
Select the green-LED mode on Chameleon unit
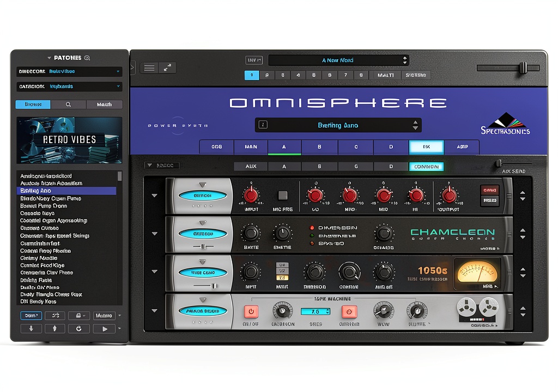(x=312, y=236)
